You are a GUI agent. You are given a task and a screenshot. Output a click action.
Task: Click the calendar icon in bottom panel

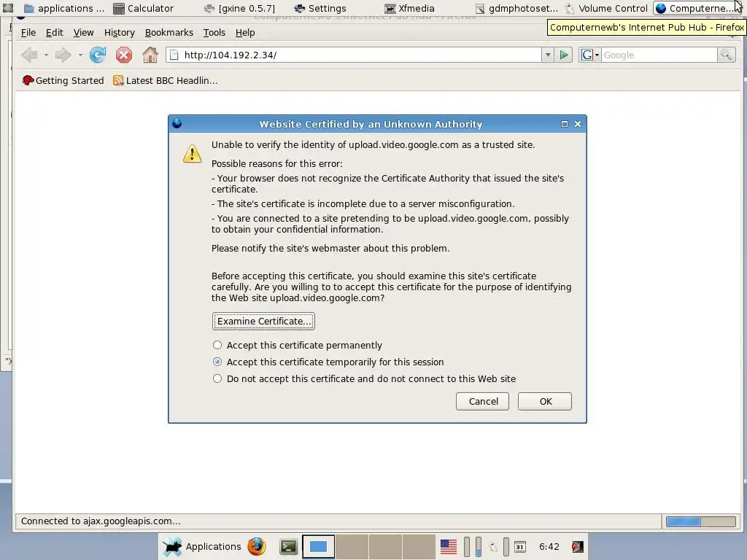coord(520,547)
